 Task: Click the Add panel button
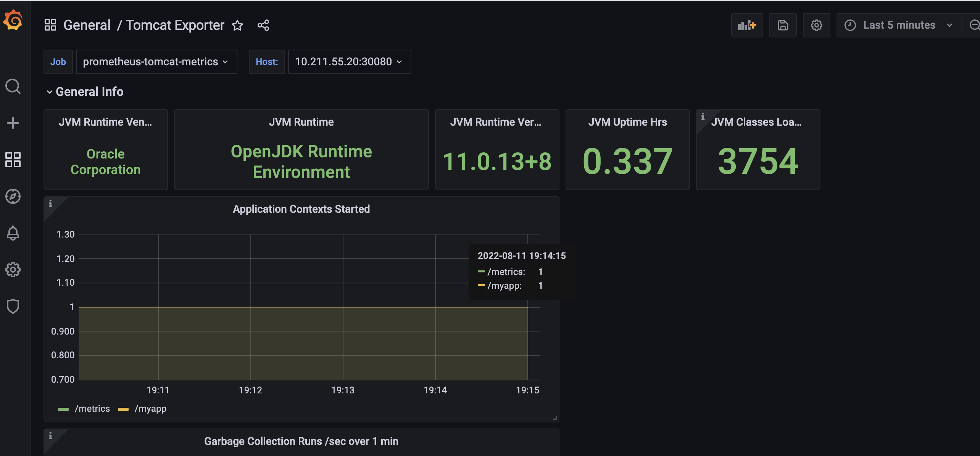pos(747,25)
